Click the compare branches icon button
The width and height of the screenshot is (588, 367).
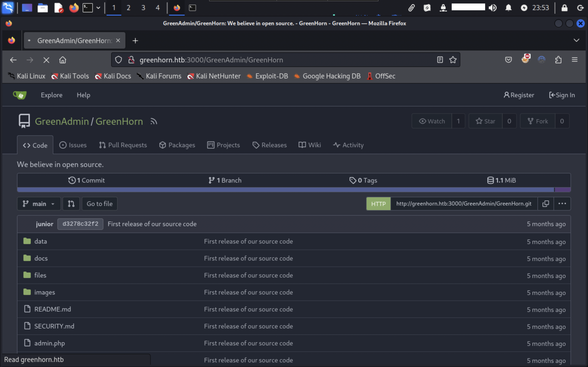tap(71, 204)
